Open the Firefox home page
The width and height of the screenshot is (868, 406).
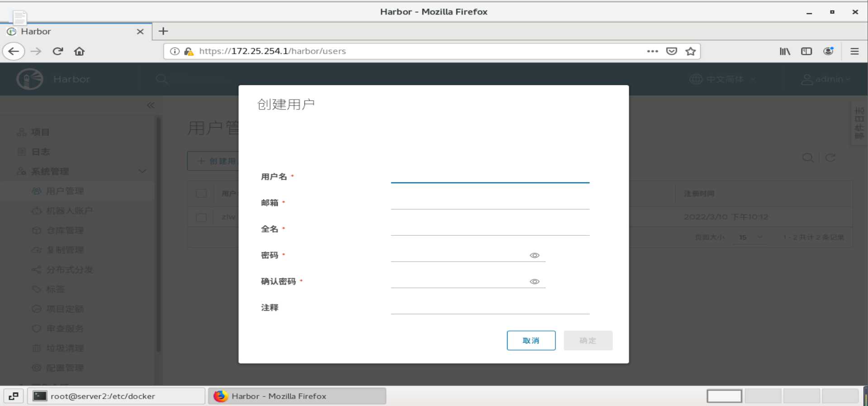pos(79,51)
